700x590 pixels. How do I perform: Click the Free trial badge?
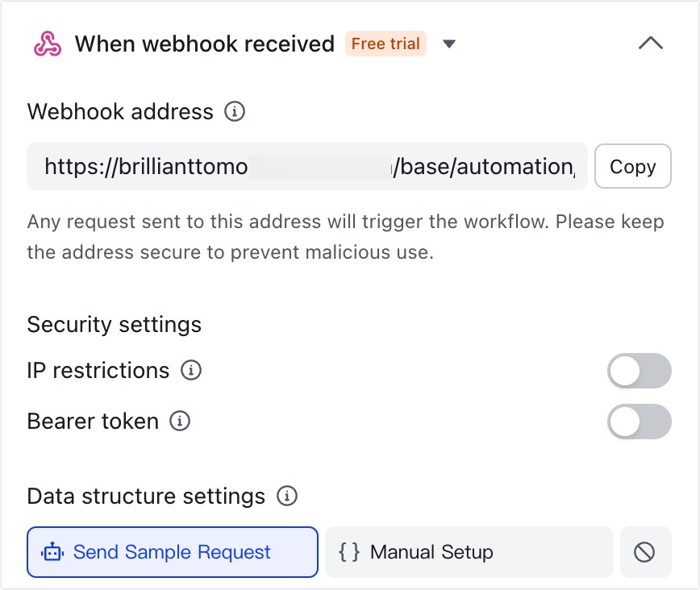click(385, 44)
